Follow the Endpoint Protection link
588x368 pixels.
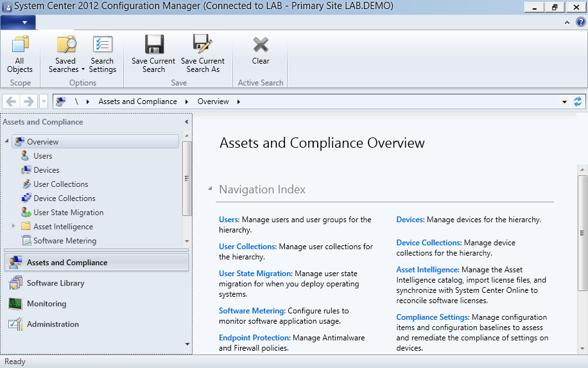tap(254, 338)
